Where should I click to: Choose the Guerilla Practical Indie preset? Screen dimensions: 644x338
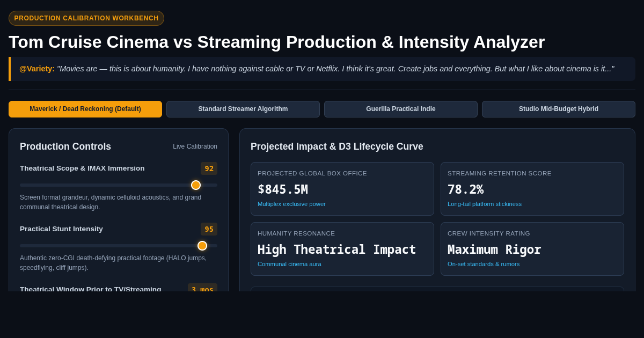pyautogui.click(x=401, y=109)
